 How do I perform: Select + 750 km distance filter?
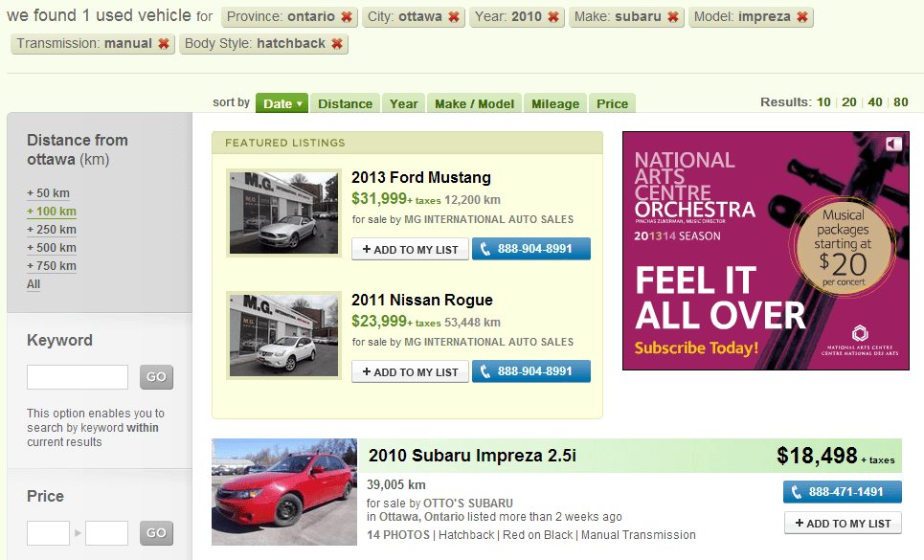tap(52, 266)
